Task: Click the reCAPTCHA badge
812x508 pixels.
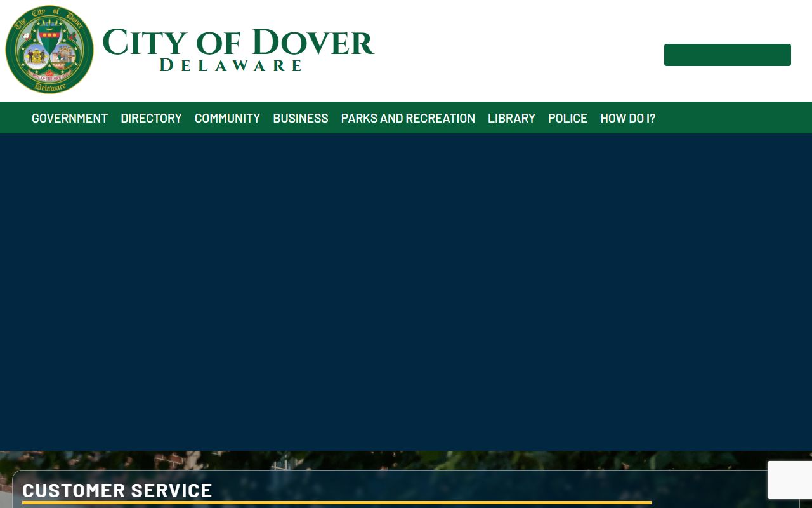Action: [790, 480]
